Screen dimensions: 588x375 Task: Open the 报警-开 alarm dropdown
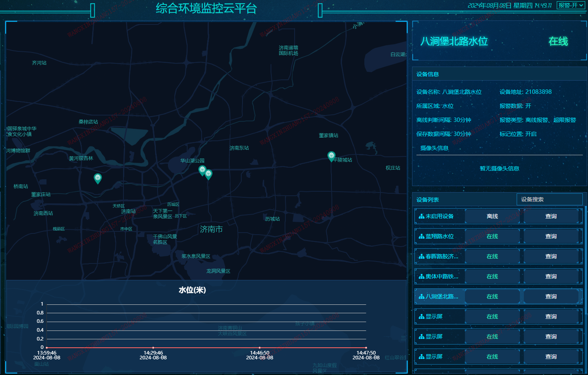(570, 5)
